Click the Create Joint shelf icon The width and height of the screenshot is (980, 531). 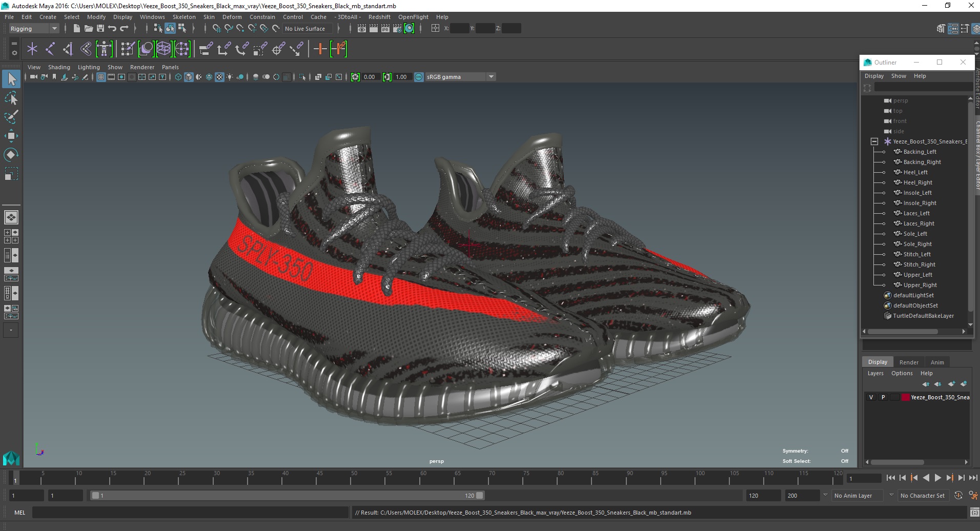(x=50, y=49)
